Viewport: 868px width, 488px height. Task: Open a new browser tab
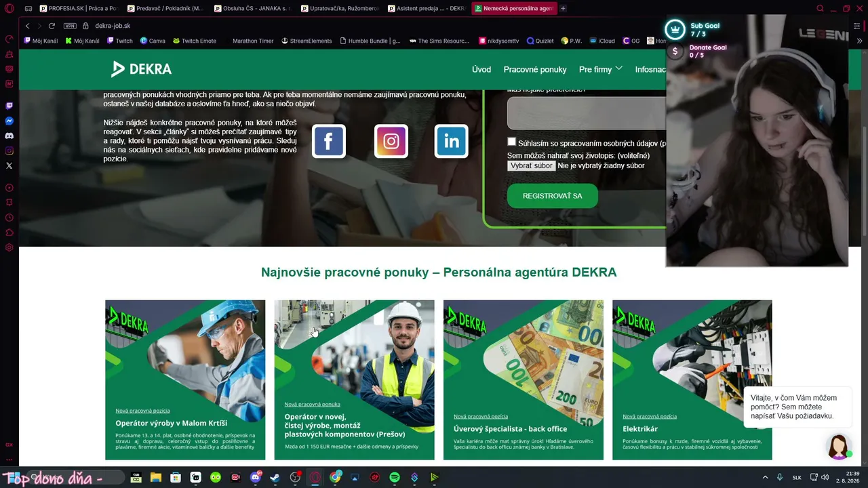point(563,9)
